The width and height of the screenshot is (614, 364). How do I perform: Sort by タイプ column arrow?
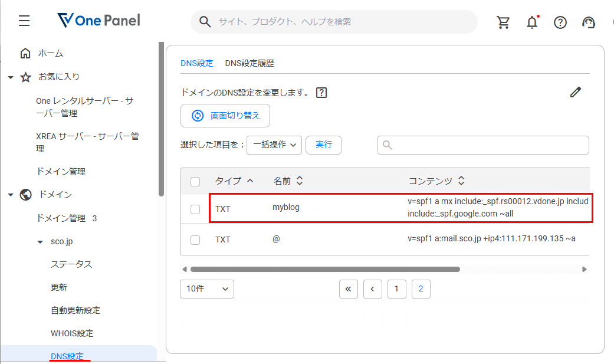pyautogui.click(x=250, y=181)
